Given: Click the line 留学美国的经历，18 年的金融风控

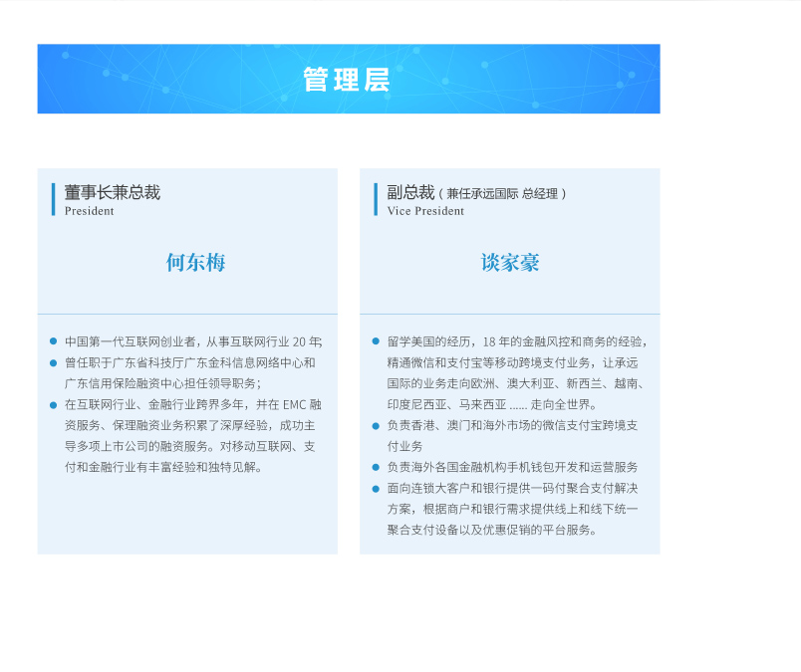Looking at the screenshot, I should [x=517, y=341].
